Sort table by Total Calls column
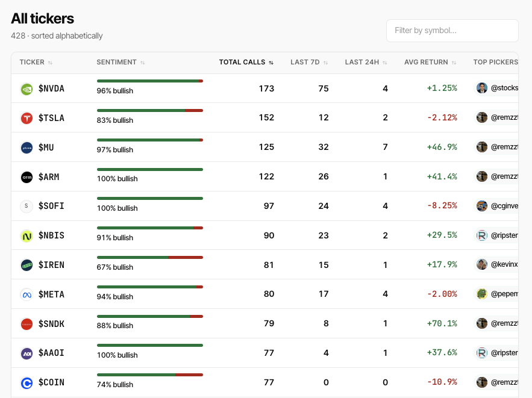This screenshot has width=532, height=398. pyautogui.click(x=246, y=63)
